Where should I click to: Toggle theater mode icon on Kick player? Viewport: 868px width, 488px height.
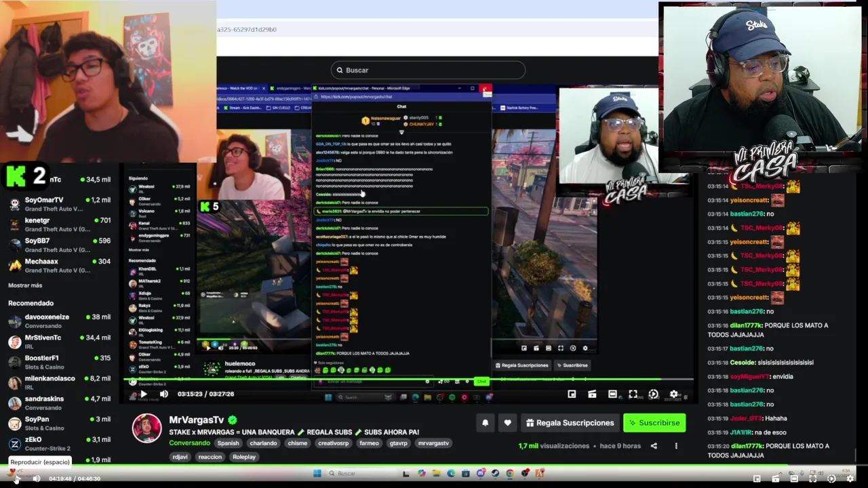coord(612,394)
